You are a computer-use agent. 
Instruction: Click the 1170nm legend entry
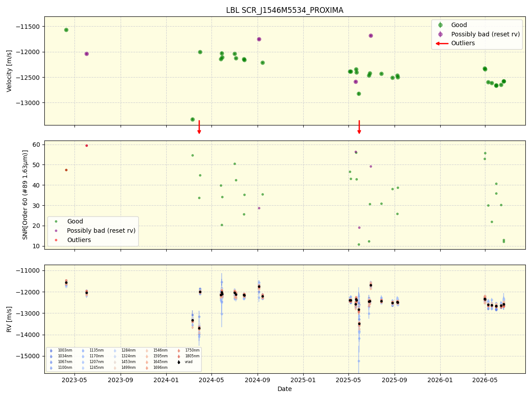(x=97, y=356)
